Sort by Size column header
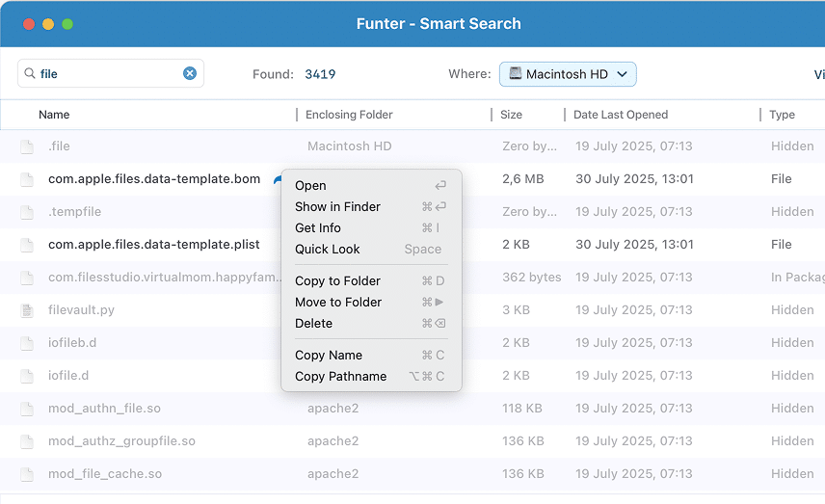 pos(511,115)
